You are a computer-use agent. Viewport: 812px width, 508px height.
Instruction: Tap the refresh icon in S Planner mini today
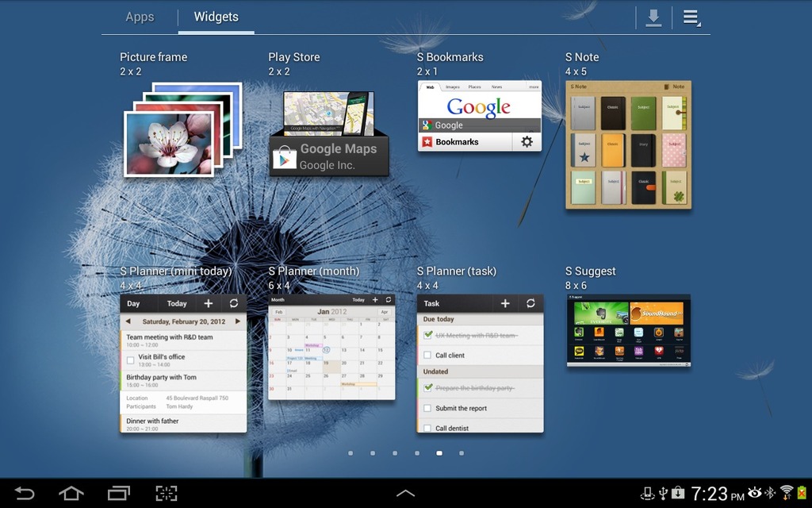tap(234, 304)
